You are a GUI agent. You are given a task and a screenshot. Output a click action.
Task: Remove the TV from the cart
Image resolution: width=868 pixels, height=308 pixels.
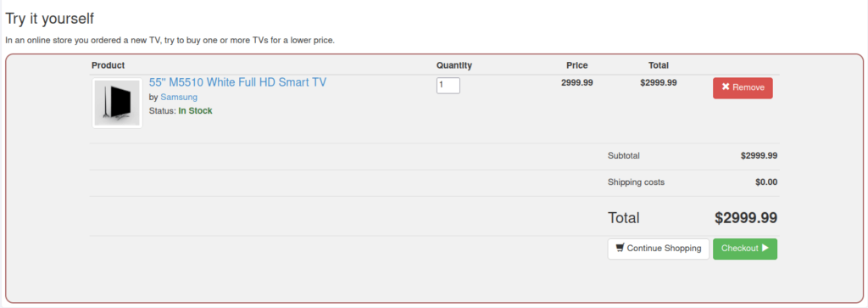[x=743, y=87]
